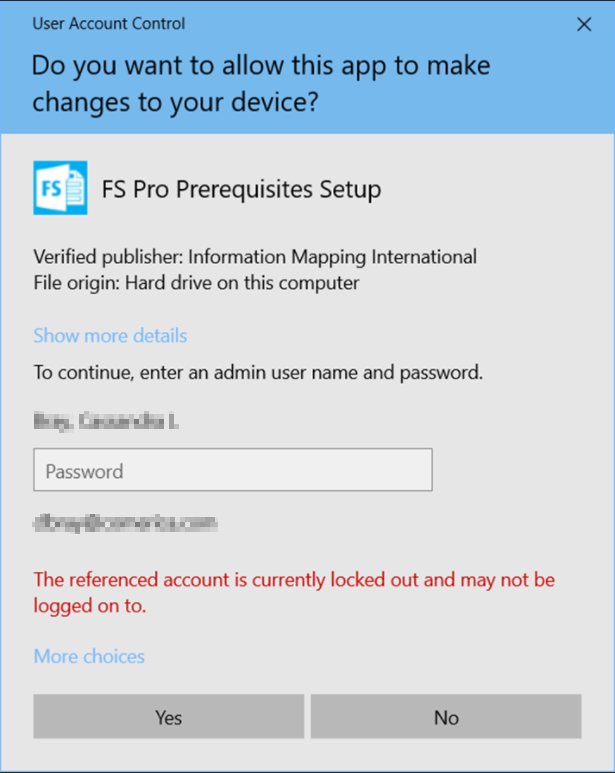Screen dimensions: 615x773
Task: Click the red account locked out message
Action: [294, 580]
